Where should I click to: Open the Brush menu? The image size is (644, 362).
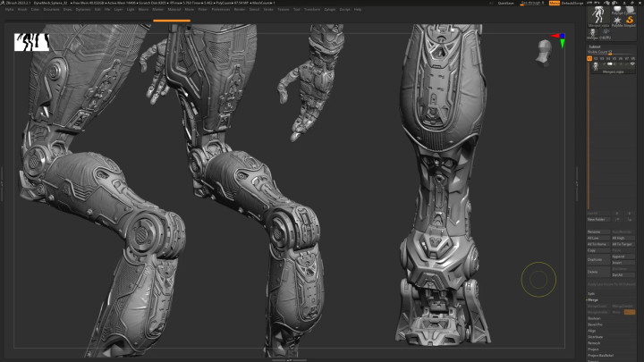[x=22, y=9]
